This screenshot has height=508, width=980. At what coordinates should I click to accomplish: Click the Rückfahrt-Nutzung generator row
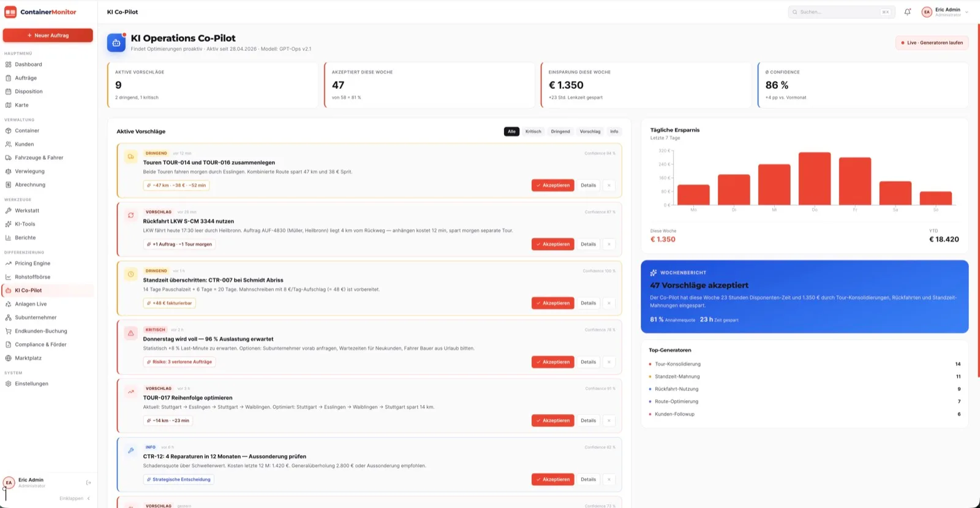point(805,389)
